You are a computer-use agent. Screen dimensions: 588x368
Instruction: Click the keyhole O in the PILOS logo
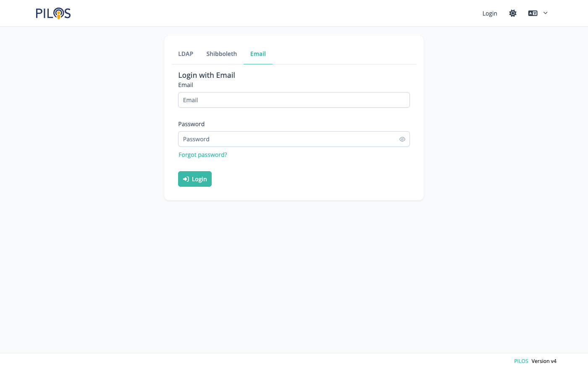point(58,14)
